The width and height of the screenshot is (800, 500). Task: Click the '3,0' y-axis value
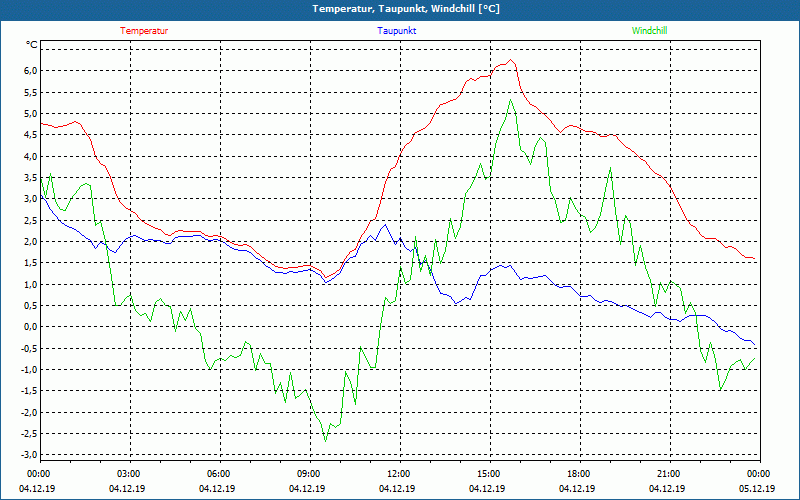pos(31,199)
